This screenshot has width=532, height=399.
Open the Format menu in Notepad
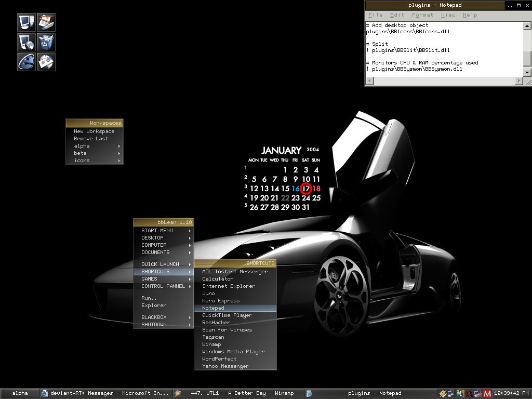pyautogui.click(x=422, y=15)
